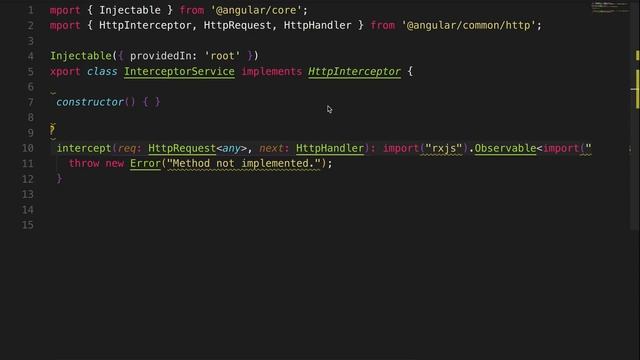
Task: Click 'HttpRequest' type on line 10
Action: click(182, 148)
